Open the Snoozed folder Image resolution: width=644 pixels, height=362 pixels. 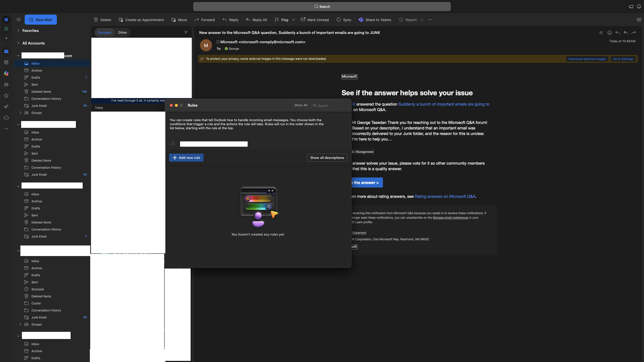(52, 289)
